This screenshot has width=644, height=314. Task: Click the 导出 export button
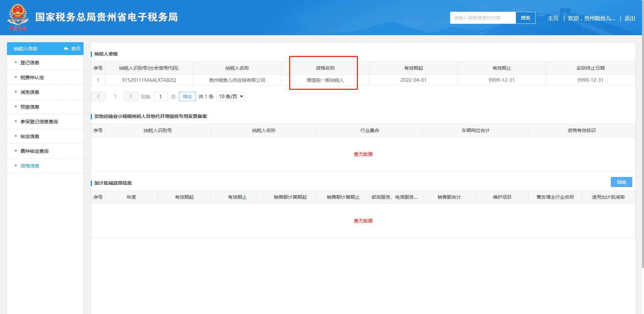click(x=621, y=182)
